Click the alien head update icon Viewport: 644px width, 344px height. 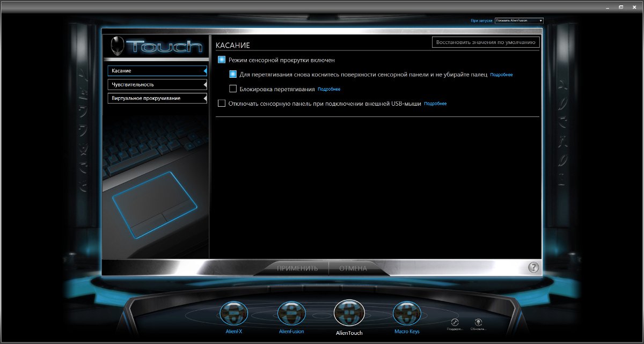coord(478,323)
